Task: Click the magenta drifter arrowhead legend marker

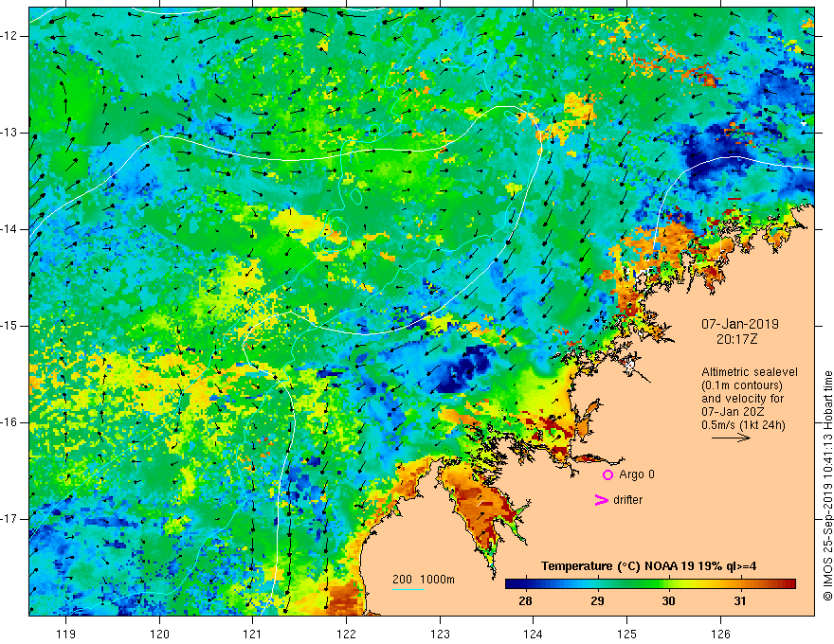Action: [x=602, y=500]
